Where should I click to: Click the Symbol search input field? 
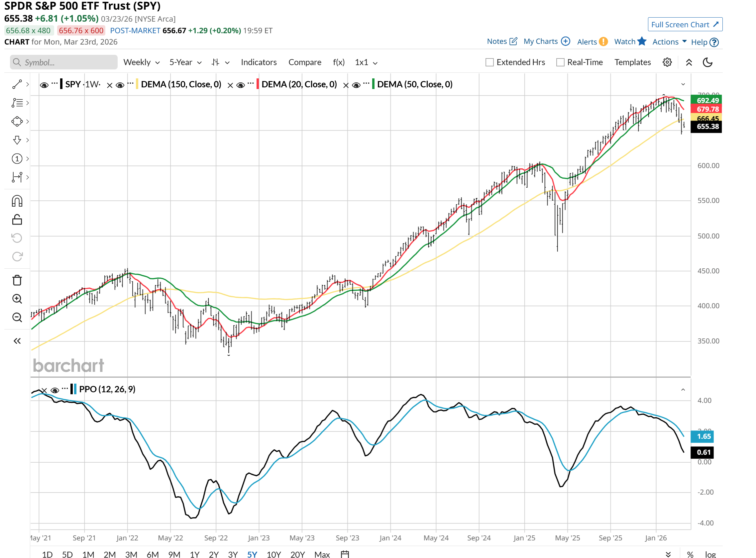click(x=63, y=62)
